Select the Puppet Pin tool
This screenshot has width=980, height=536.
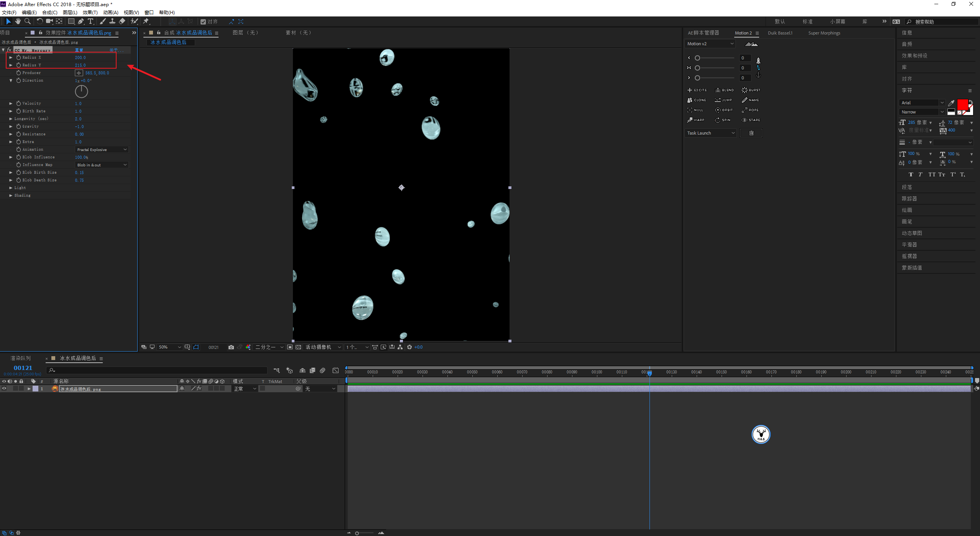146,21
